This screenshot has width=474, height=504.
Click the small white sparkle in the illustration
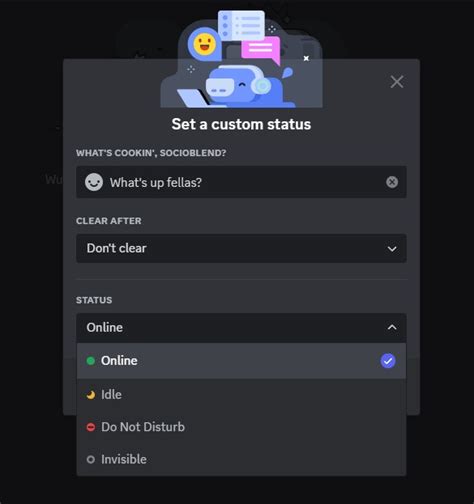306,58
